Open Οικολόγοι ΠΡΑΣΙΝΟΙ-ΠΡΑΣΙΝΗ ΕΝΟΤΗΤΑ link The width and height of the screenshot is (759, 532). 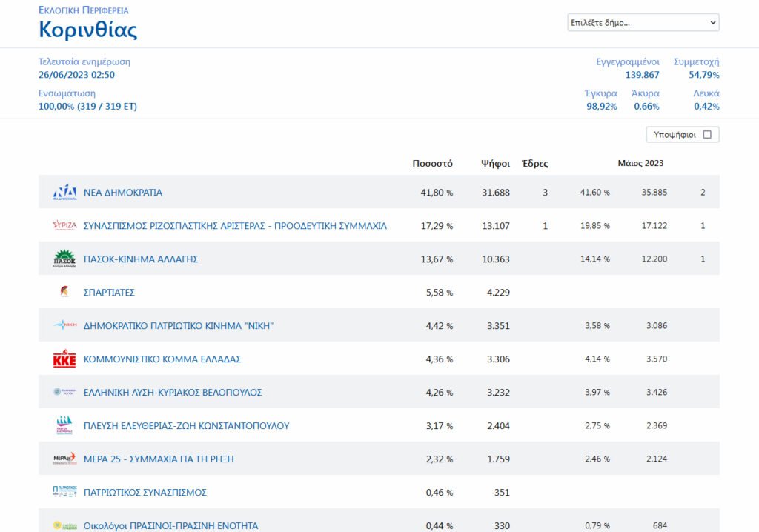(171, 526)
